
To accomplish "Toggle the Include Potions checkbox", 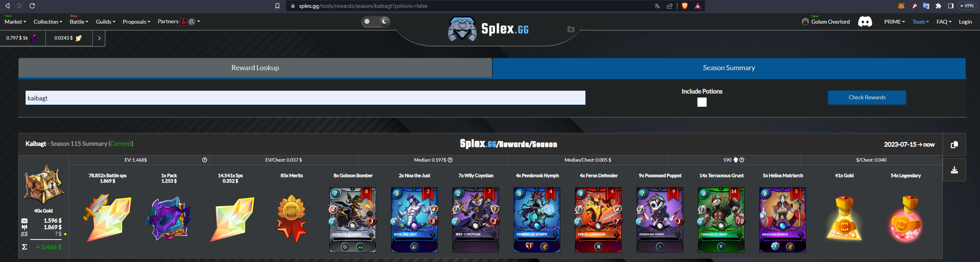I will pos(702,102).
